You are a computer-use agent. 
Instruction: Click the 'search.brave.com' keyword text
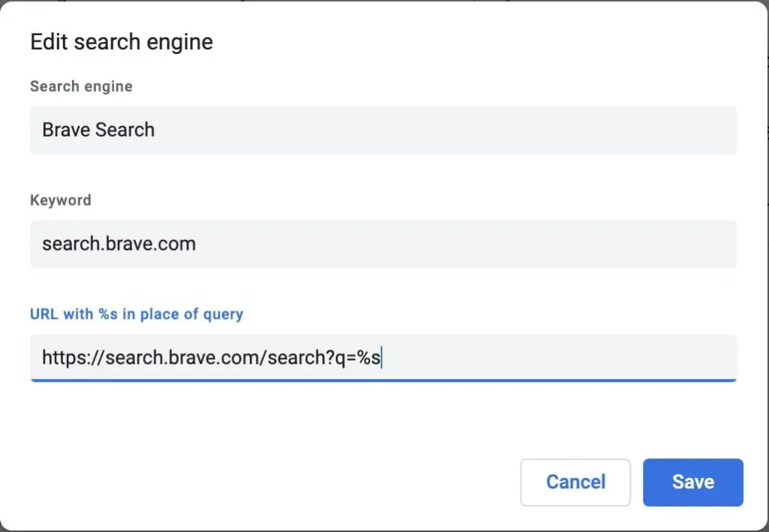click(119, 244)
